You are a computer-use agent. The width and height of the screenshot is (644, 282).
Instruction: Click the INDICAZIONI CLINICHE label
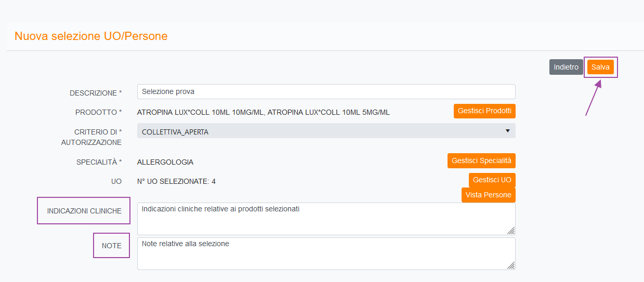tap(84, 211)
